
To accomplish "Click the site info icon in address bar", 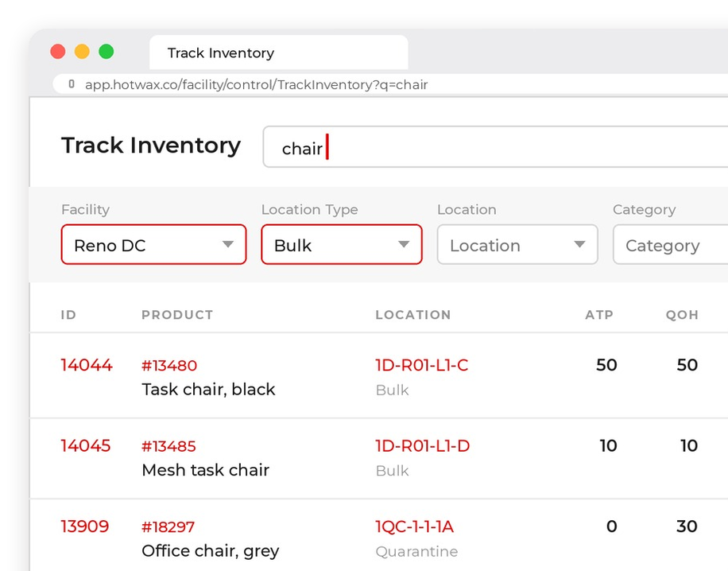I will [x=72, y=84].
